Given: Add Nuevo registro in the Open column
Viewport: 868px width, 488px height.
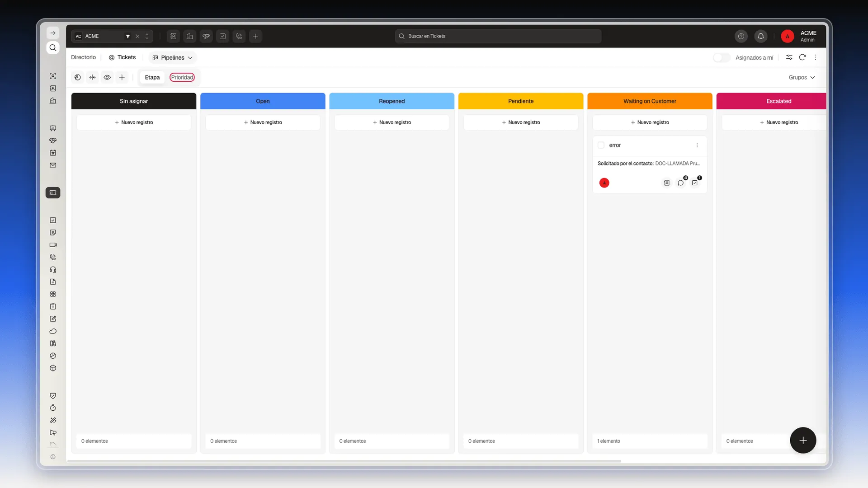Looking at the screenshot, I should click(x=263, y=122).
